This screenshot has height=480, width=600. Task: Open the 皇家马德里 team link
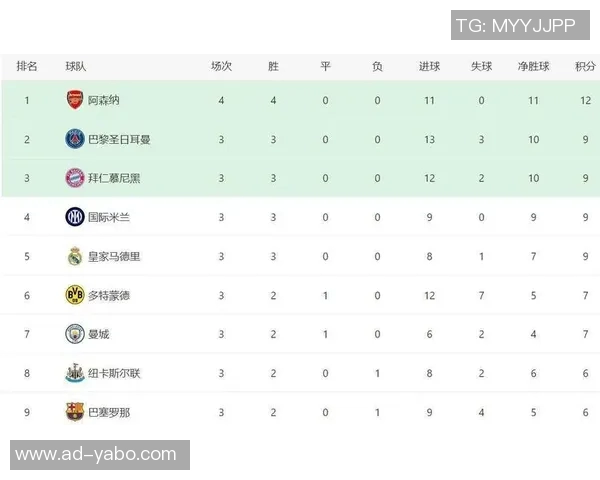tap(114, 256)
